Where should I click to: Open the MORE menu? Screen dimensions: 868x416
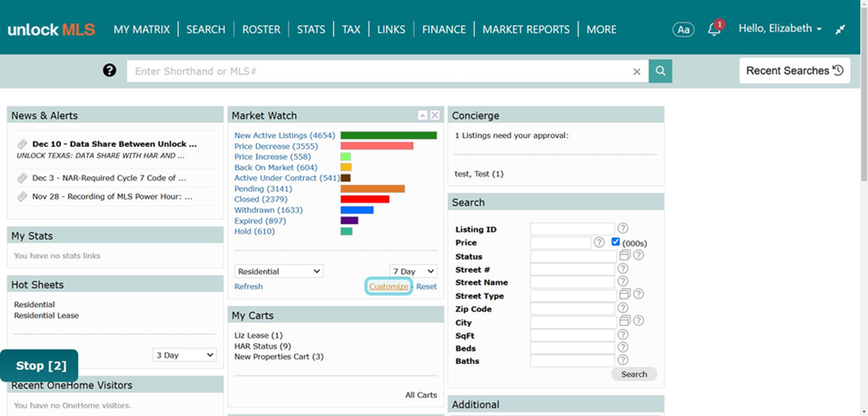pyautogui.click(x=601, y=29)
